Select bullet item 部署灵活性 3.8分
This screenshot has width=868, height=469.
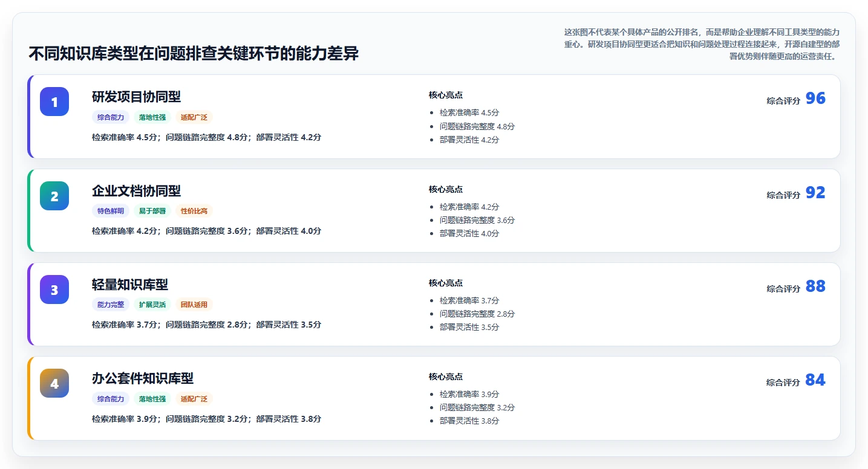(469, 421)
